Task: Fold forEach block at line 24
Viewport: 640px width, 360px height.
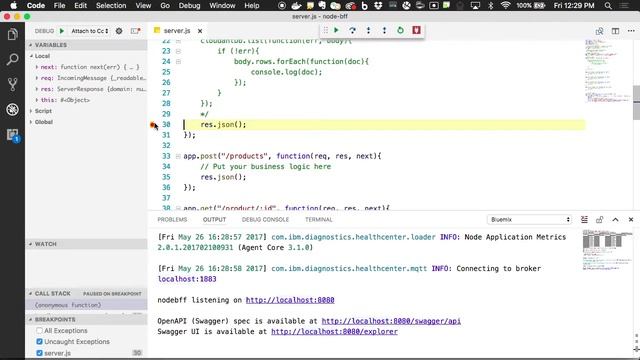Action: [x=178, y=62]
